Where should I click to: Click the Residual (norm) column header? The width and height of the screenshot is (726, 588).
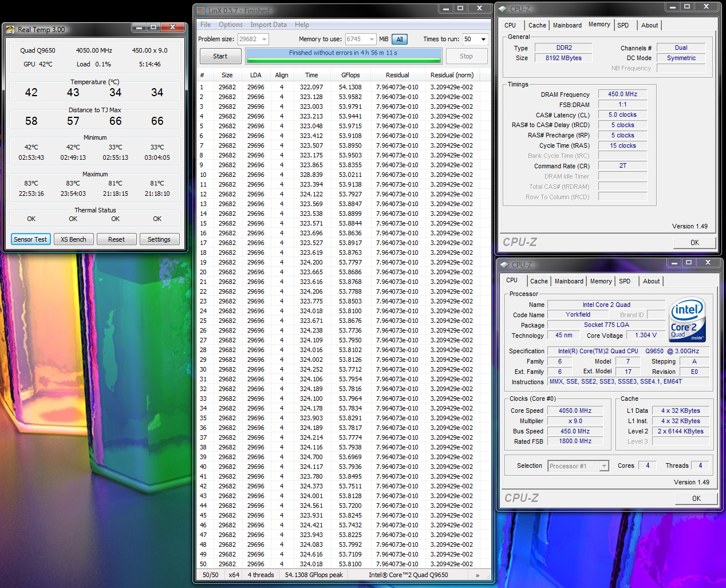[452, 75]
